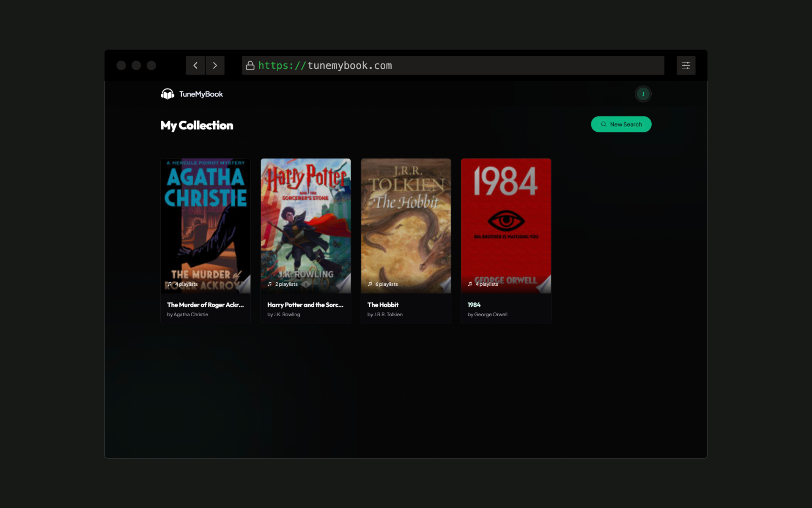812x508 pixels.
Task: Open the Harry Potter book cover
Action: click(x=306, y=224)
